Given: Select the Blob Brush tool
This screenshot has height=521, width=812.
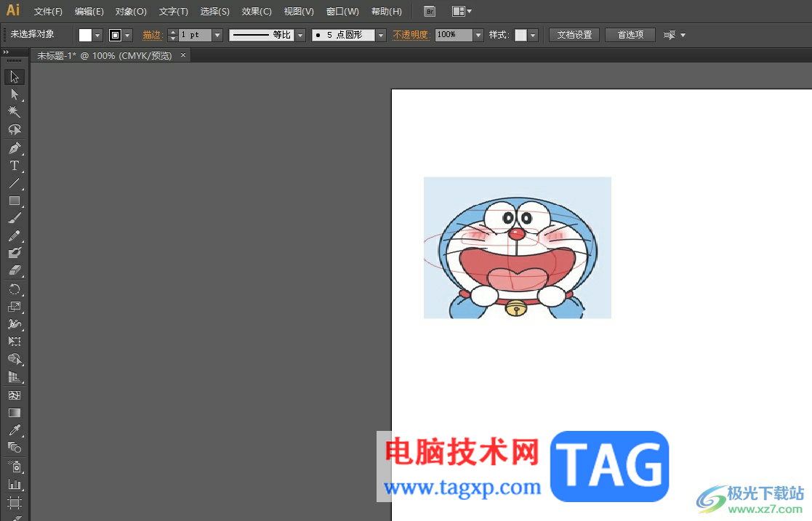Looking at the screenshot, I should click(15, 253).
